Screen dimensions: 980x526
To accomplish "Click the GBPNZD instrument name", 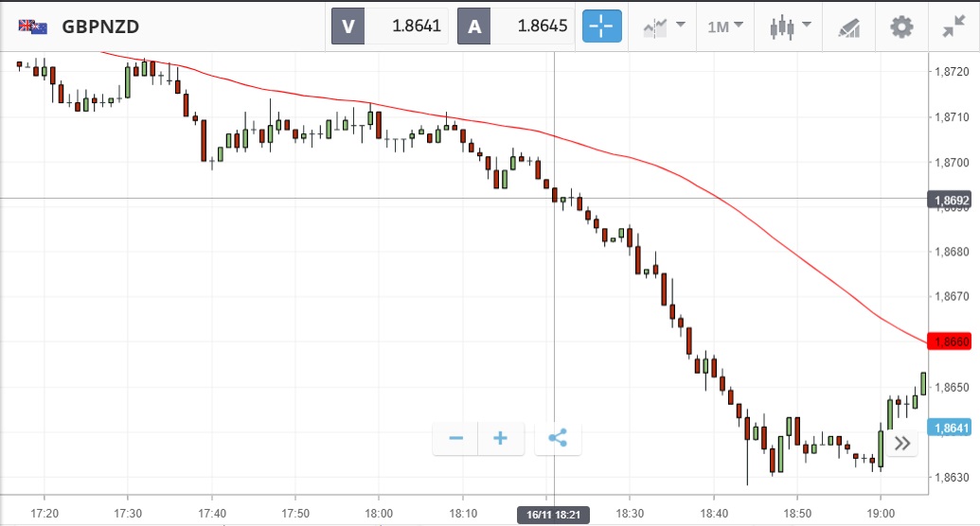I will (100, 26).
